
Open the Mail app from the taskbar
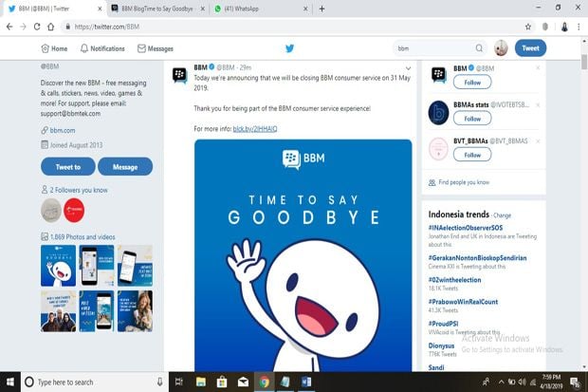pos(243,382)
